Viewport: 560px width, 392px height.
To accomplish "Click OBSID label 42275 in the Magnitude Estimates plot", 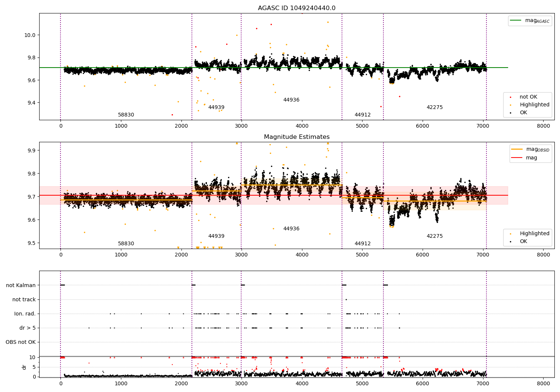I will coord(435,236).
